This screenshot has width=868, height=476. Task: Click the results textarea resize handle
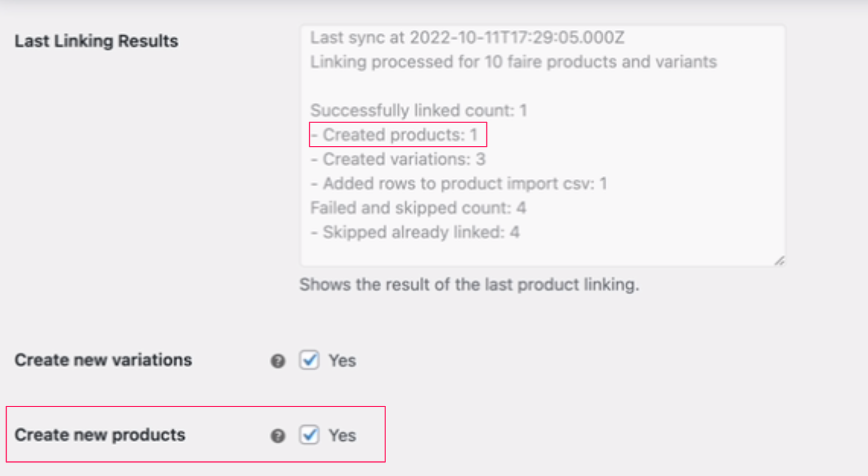point(779,261)
